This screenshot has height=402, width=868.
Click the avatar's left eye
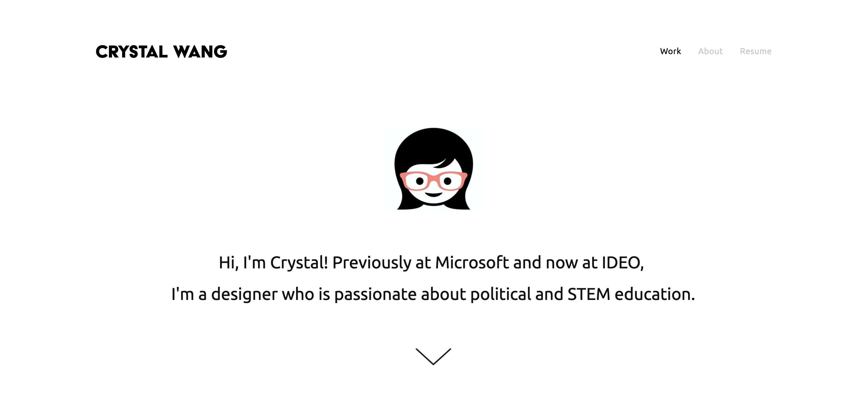point(420,181)
